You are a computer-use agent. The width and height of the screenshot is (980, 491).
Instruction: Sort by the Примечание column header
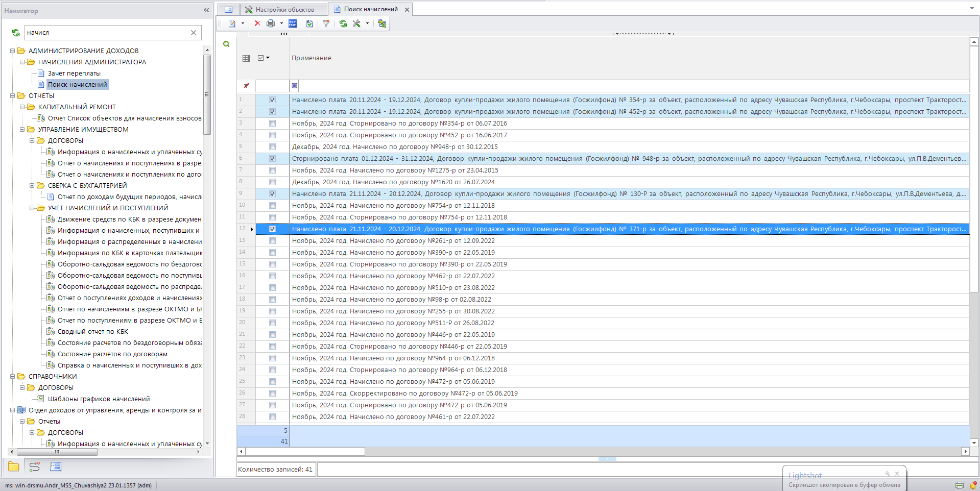312,58
